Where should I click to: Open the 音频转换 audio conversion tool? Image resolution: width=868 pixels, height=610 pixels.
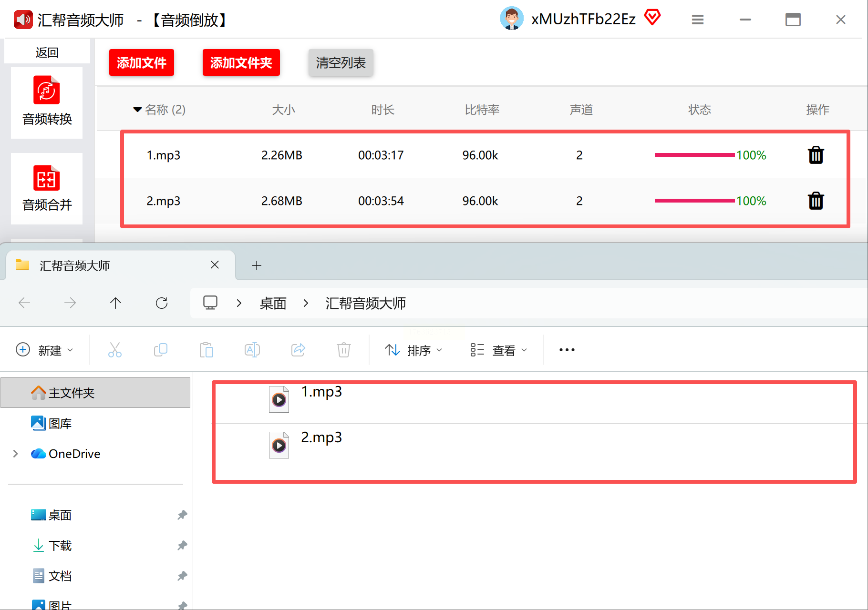point(47,102)
